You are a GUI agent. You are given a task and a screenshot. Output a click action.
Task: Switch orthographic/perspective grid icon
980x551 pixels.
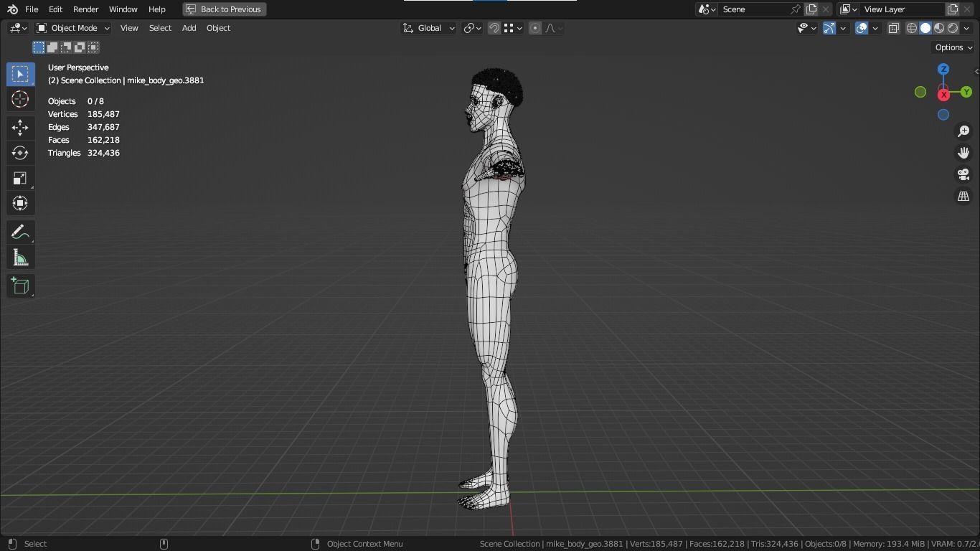pos(963,196)
